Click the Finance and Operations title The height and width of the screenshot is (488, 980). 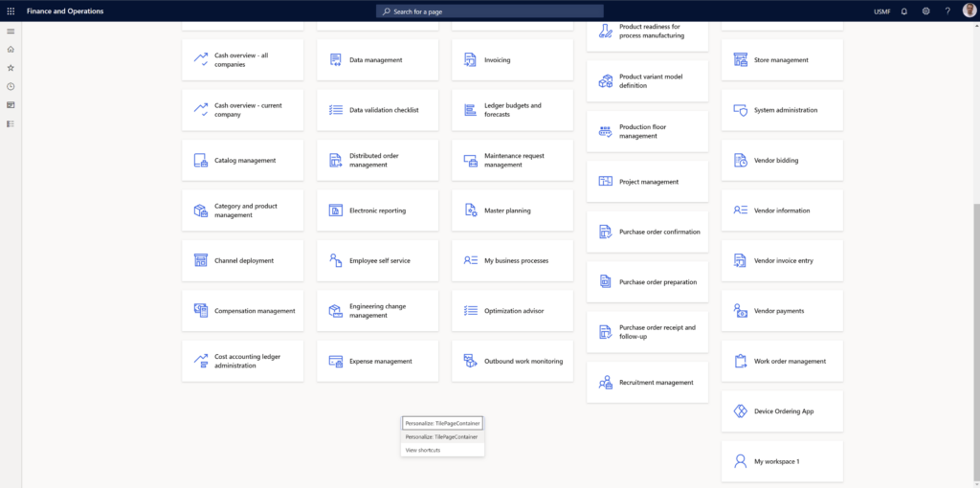point(65,11)
